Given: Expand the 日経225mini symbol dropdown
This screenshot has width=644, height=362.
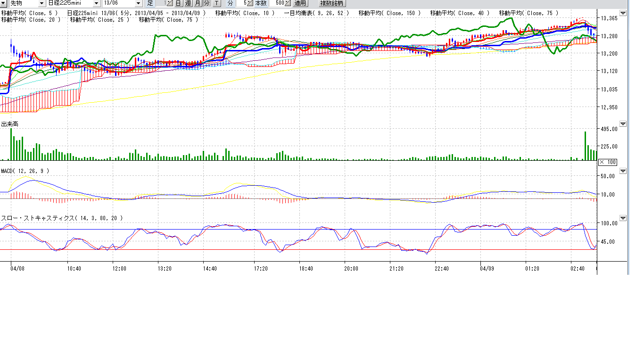Looking at the screenshot, I should click(x=96, y=3).
